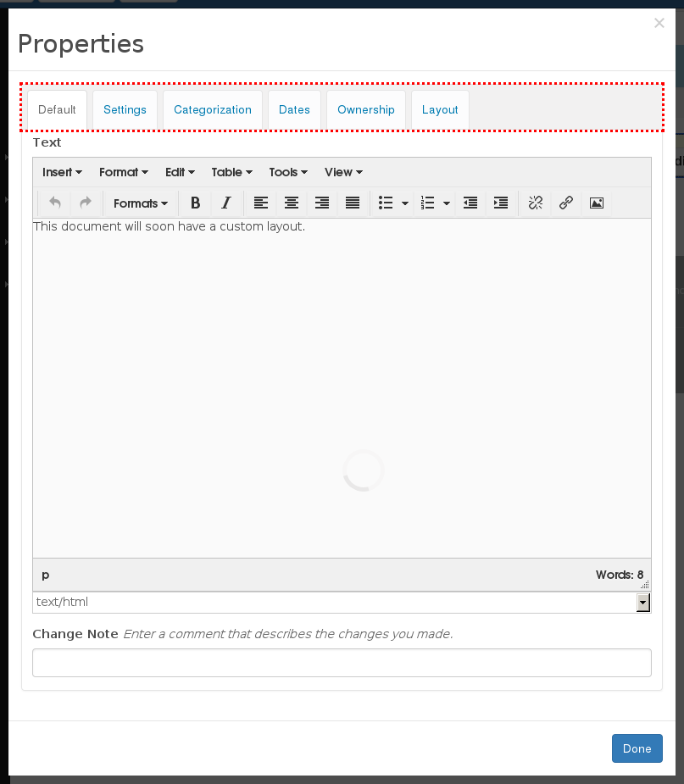This screenshot has width=684, height=784.
Task: Switch to the Dates tab
Action: pyautogui.click(x=294, y=109)
